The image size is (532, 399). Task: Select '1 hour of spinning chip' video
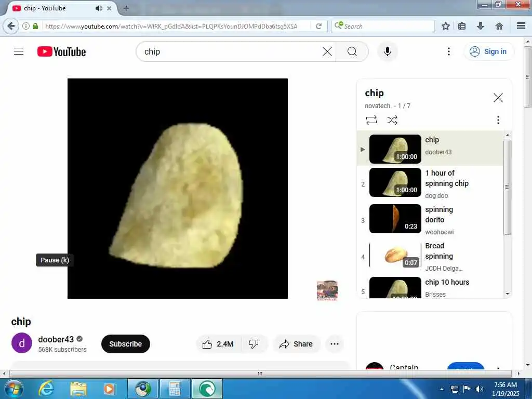coord(430,183)
